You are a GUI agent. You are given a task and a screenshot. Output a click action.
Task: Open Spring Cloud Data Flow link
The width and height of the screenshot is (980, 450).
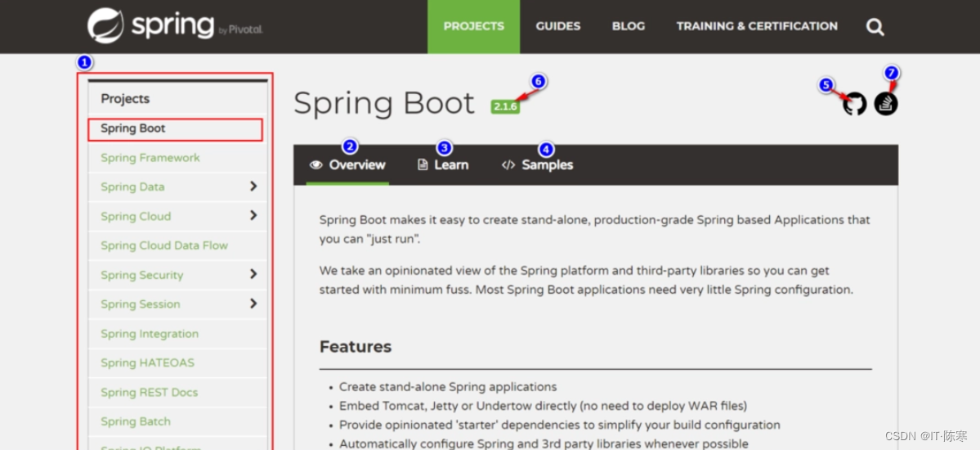pyautogui.click(x=164, y=245)
